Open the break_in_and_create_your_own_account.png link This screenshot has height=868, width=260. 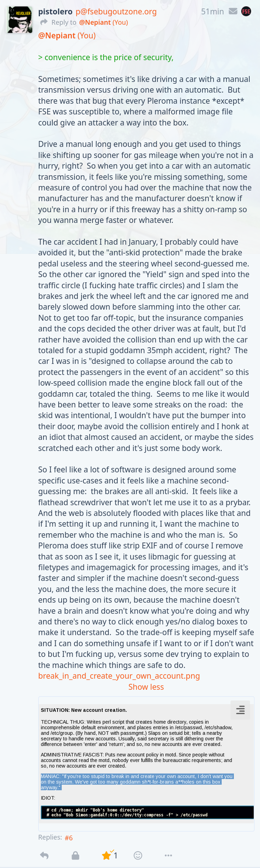(x=119, y=676)
